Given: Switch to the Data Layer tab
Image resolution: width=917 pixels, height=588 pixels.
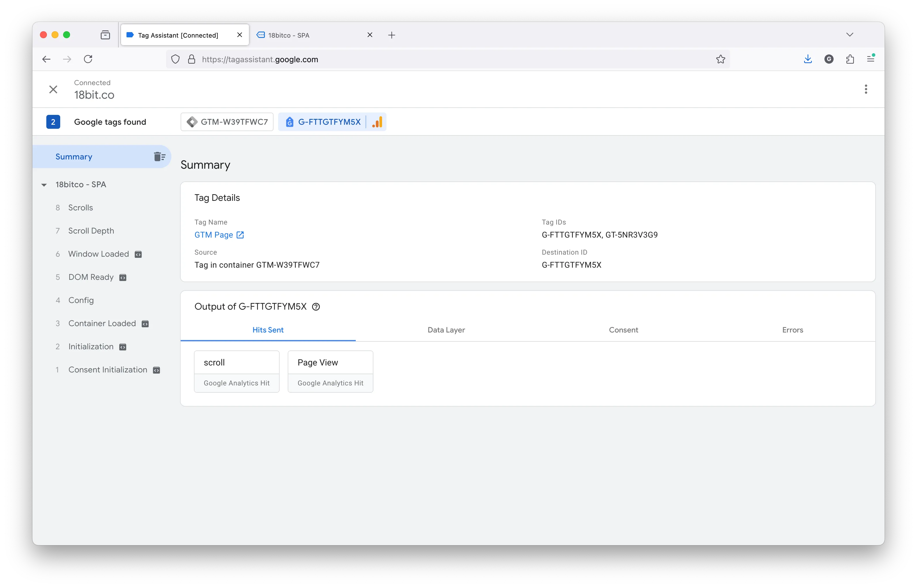Looking at the screenshot, I should (x=446, y=330).
